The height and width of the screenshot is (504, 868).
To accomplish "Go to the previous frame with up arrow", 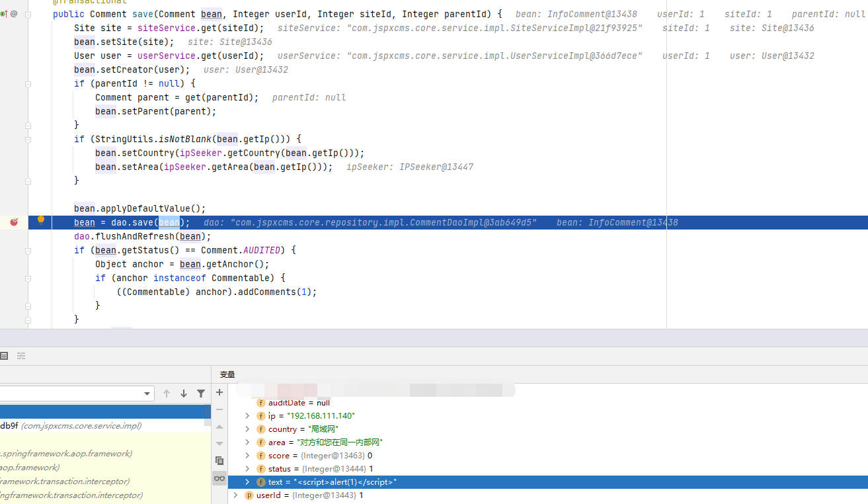I will pos(167,394).
